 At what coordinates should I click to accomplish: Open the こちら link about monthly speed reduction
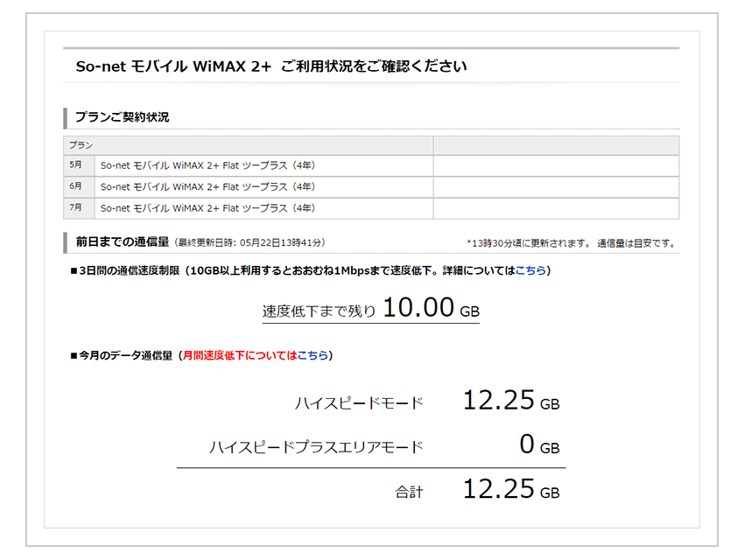tap(312, 355)
